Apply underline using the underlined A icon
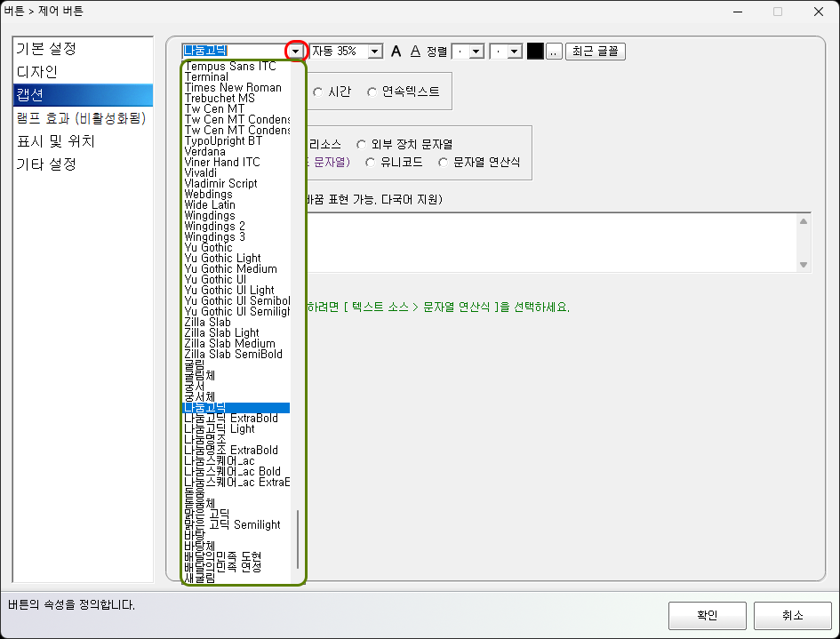The height and width of the screenshot is (639, 840). click(x=415, y=51)
